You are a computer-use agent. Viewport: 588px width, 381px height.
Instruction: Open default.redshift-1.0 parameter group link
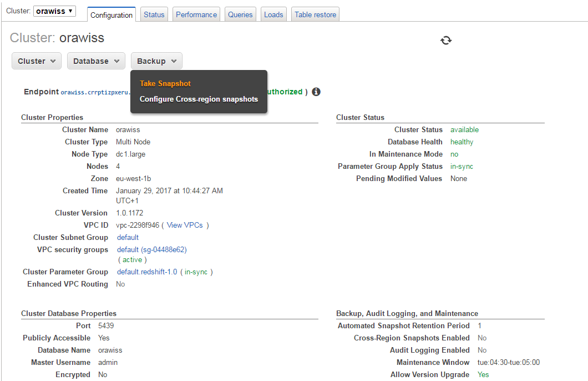pos(147,272)
